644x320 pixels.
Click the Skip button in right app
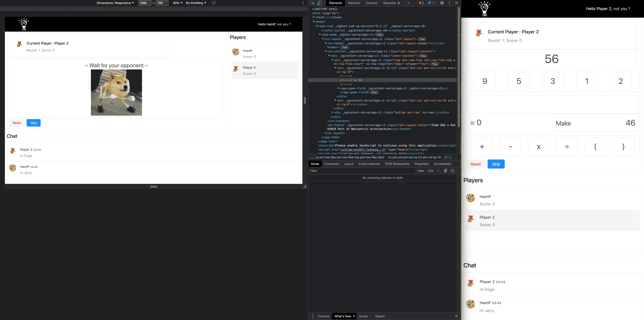(496, 164)
